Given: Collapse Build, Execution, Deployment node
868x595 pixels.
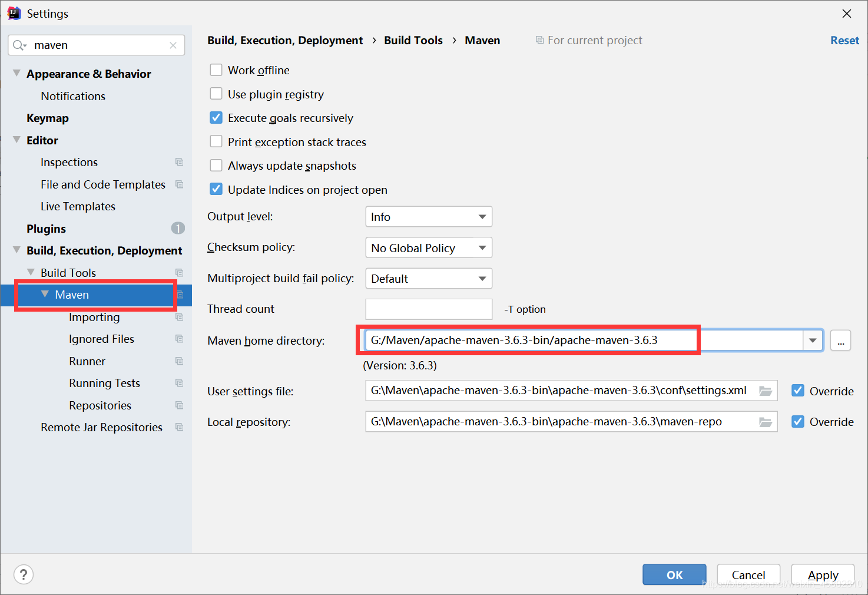Looking at the screenshot, I should [x=16, y=250].
